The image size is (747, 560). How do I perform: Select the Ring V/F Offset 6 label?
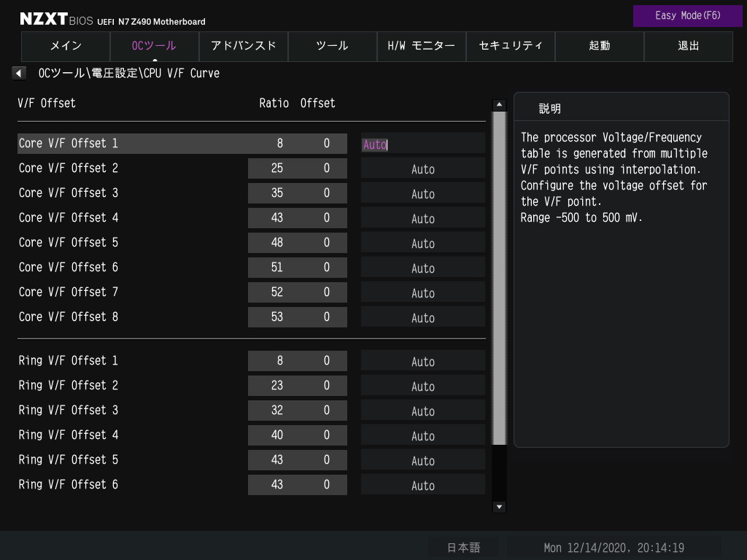coord(68,484)
